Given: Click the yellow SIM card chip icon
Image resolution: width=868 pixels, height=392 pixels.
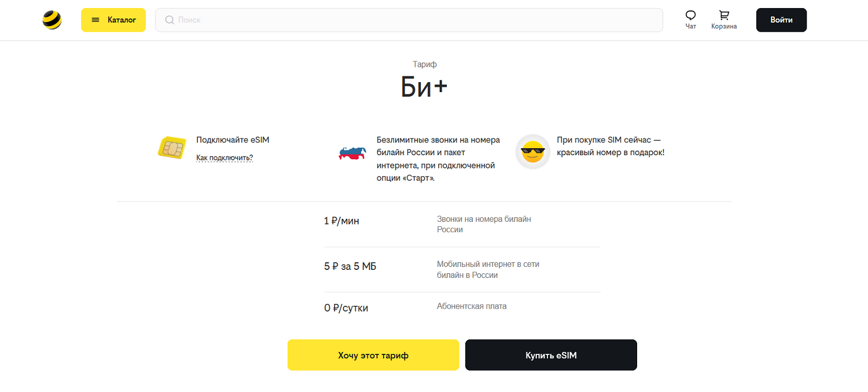Looking at the screenshot, I should (172, 148).
